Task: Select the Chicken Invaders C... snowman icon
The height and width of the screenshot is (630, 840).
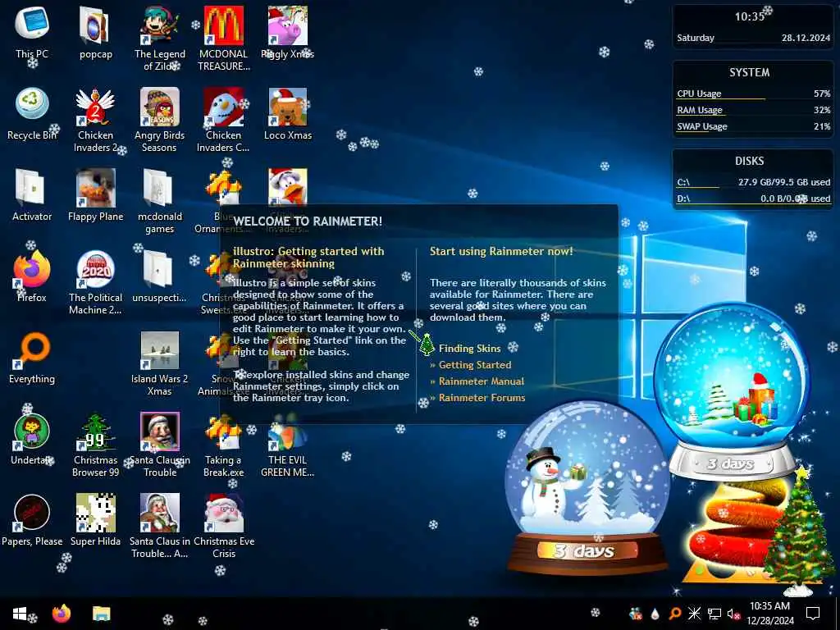Action: coord(223,120)
